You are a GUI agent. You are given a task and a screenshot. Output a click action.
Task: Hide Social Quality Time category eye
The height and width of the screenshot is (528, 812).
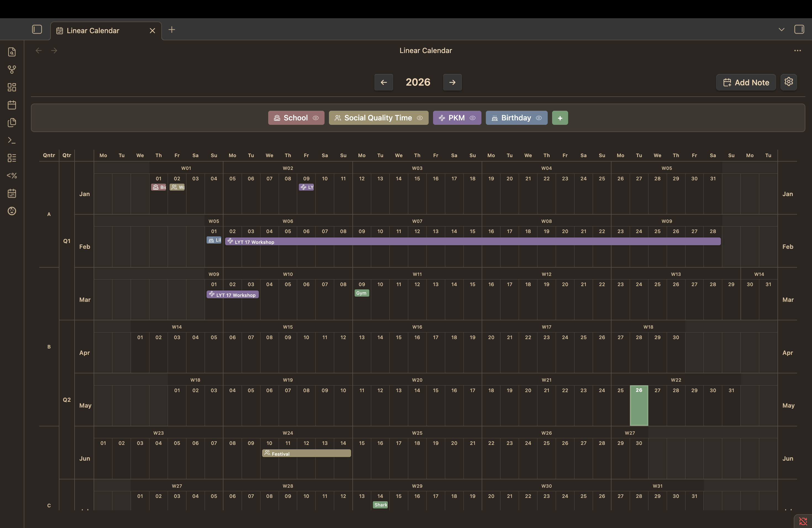tap(420, 118)
